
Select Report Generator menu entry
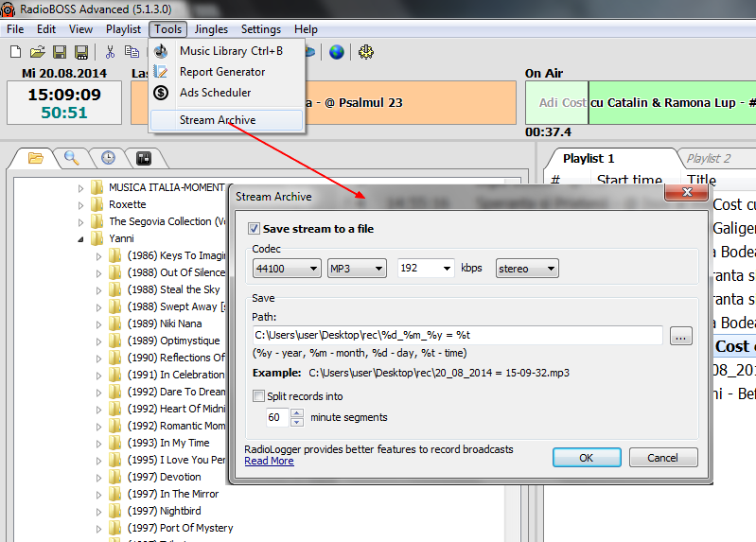226,71
